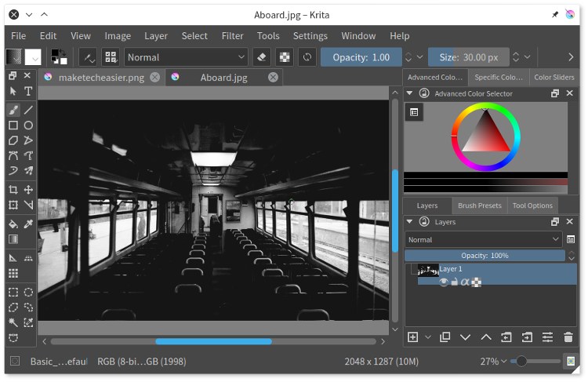
Task: Show more toolbar items with right chevron
Action: click(x=571, y=57)
